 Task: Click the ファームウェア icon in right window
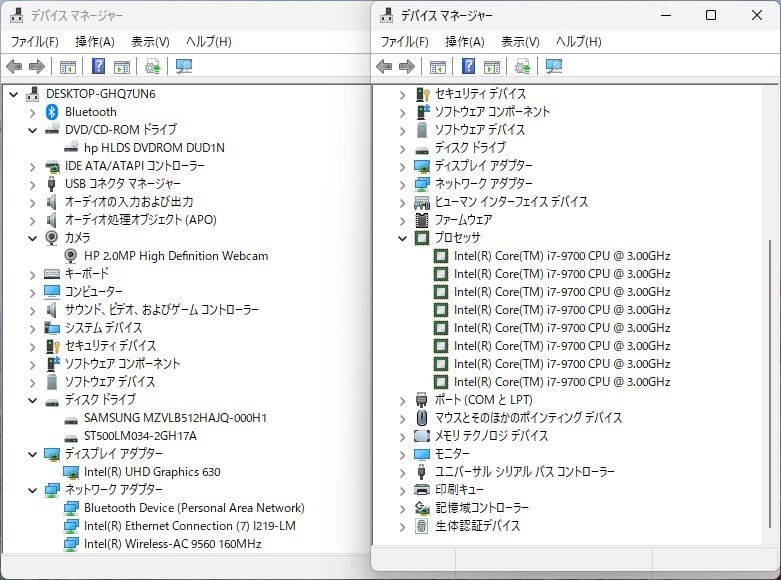coord(422,220)
